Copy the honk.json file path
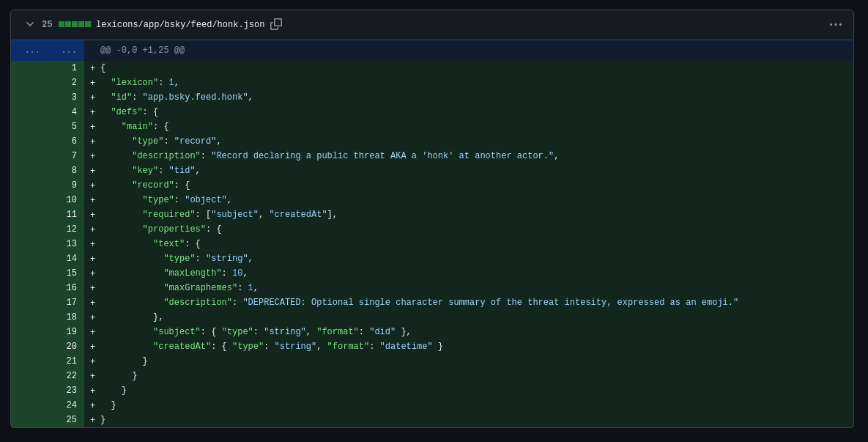 click(276, 24)
